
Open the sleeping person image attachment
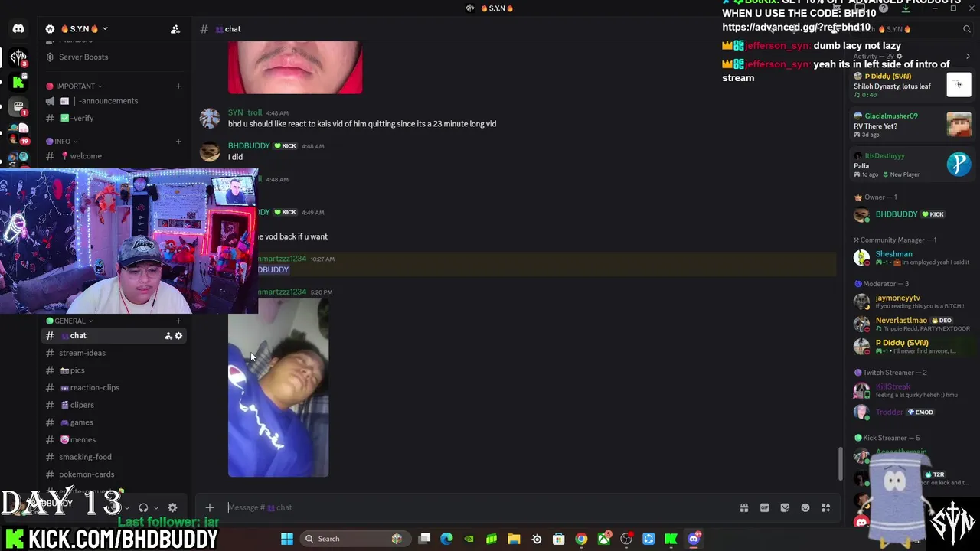click(x=278, y=388)
